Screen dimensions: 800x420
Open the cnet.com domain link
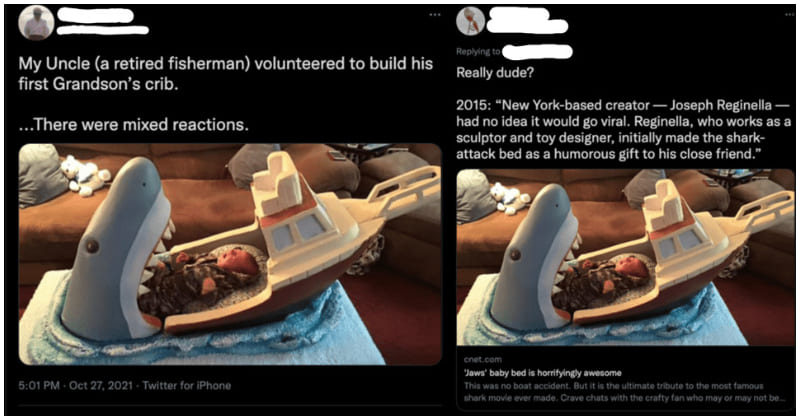483,353
